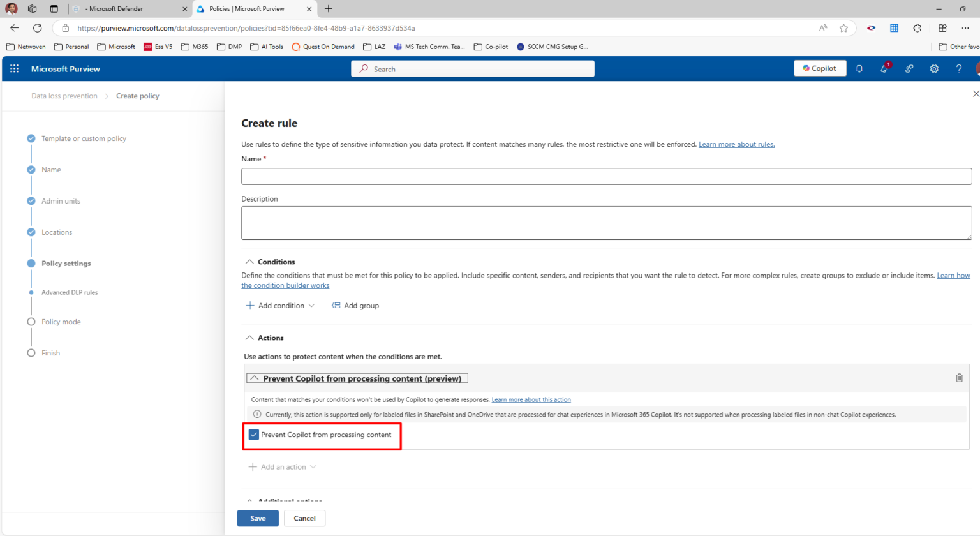This screenshot has height=536, width=980.
Task: Open the Microsoft Purview app launcher grid
Action: pyautogui.click(x=14, y=68)
